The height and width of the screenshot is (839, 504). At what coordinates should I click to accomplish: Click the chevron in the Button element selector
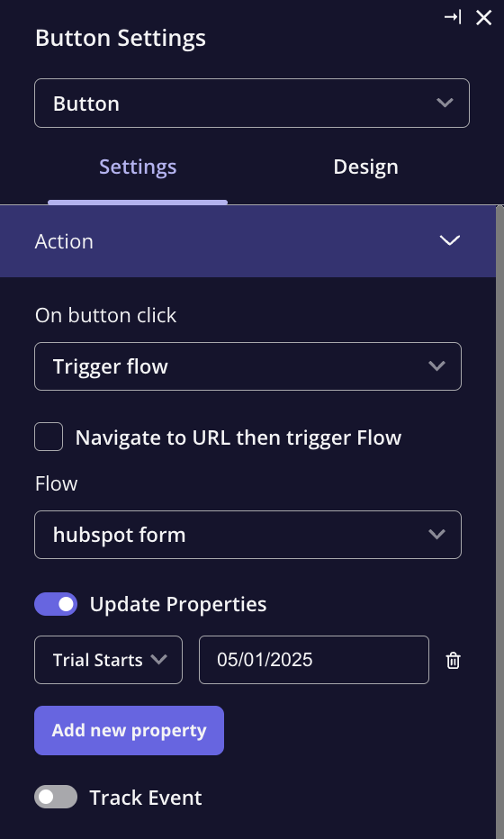445,103
